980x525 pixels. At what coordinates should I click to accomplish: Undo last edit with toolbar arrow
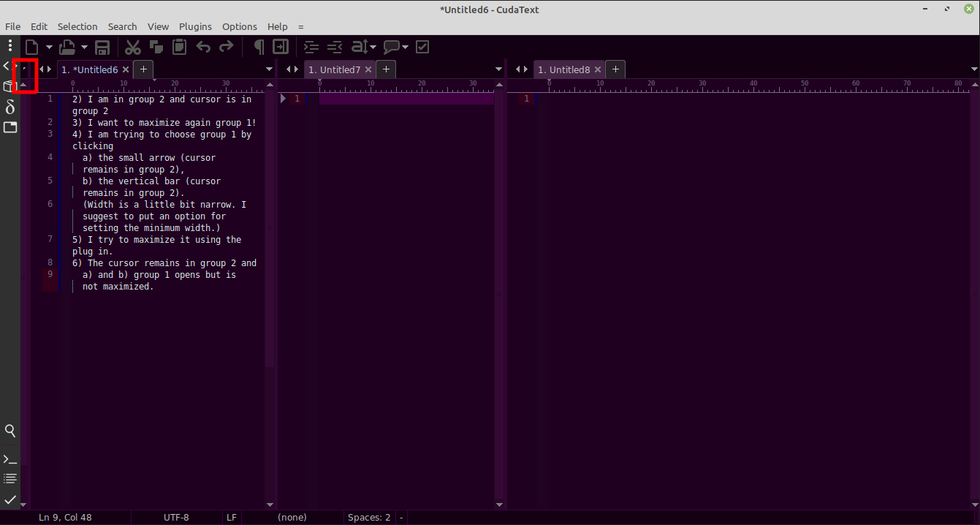[203, 47]
